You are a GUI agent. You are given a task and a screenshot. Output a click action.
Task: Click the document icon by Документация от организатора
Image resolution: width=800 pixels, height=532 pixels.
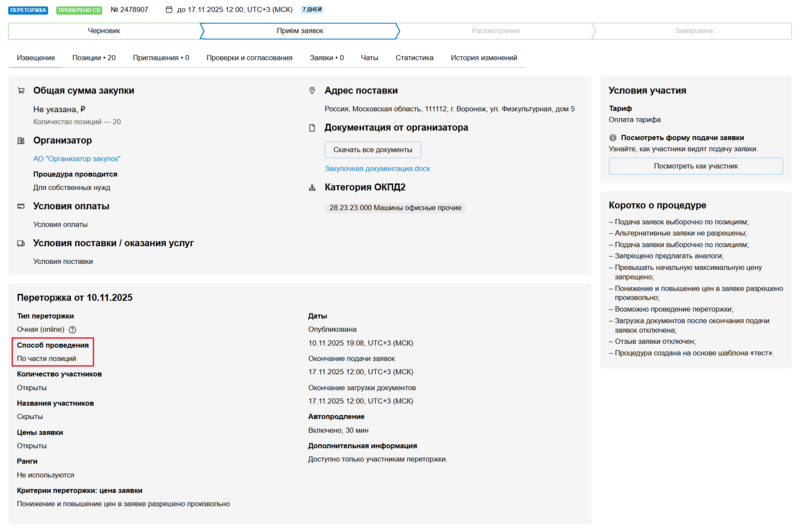coord(313,128)
